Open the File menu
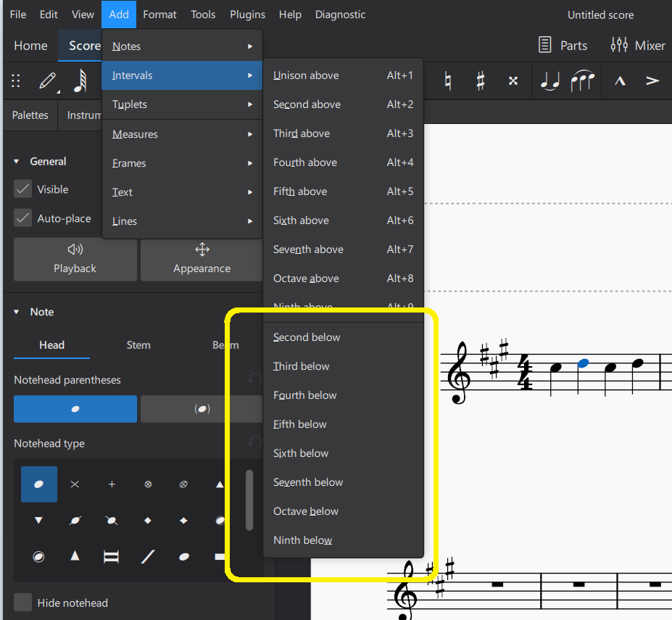This screenshot has height=620, width=672. coord(18,15)
